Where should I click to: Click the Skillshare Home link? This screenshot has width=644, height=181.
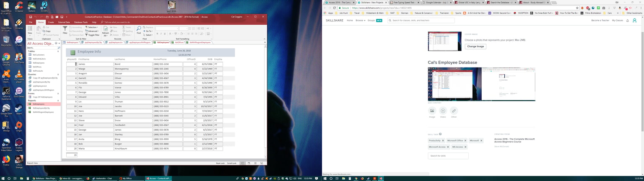tap(350, 21)
